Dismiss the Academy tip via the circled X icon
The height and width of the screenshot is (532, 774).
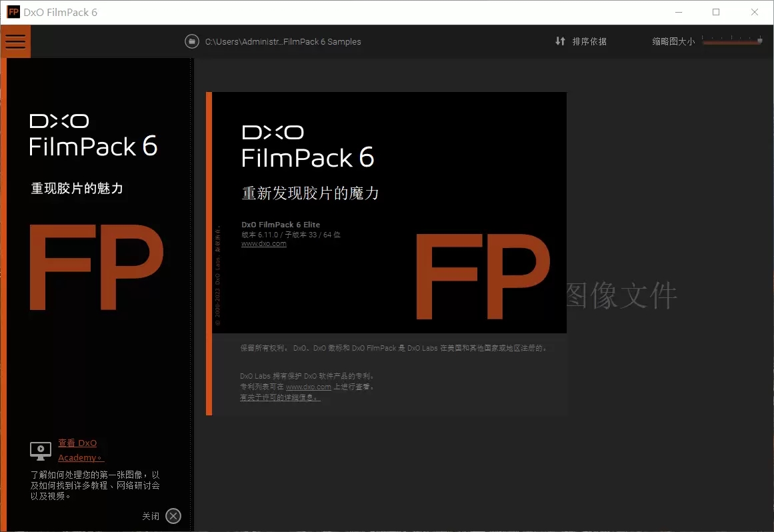pyautogui.click(x=173, y=515)
